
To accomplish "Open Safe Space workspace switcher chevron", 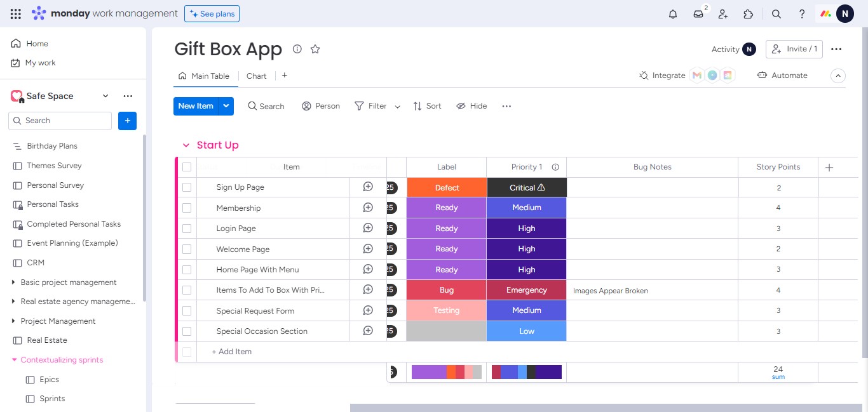I will pyautogui.click(x=105, y=96).
